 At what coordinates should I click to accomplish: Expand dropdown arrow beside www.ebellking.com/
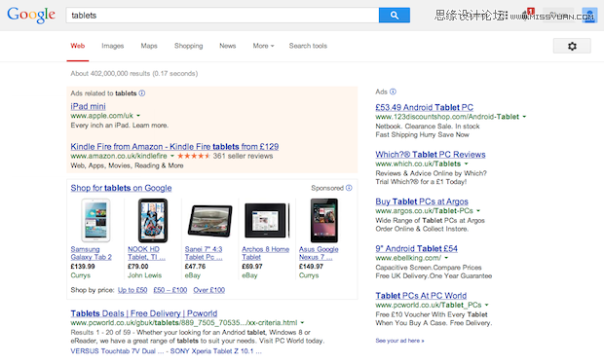(x=446, y=258)
